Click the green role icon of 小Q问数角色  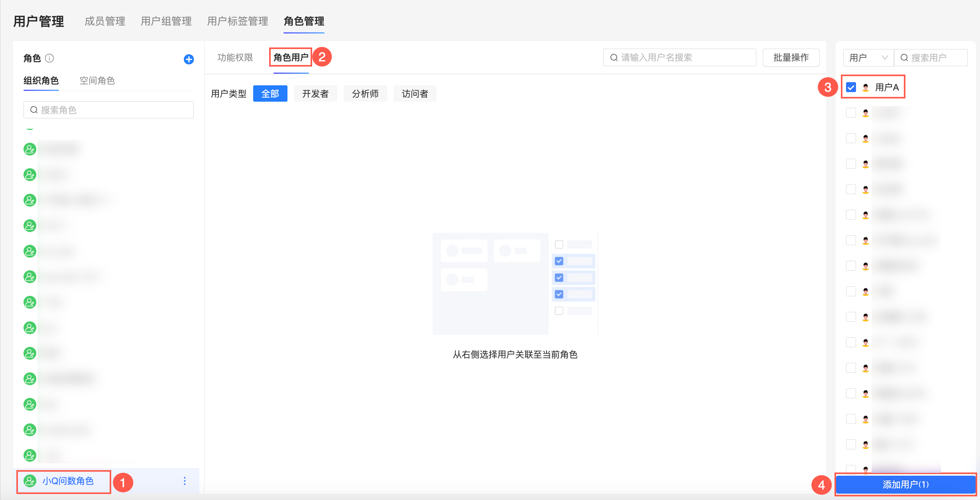(x=30, y=481)
